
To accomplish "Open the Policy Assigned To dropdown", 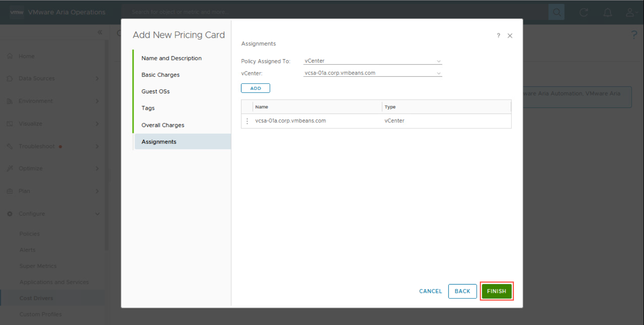I will (373, 61).
